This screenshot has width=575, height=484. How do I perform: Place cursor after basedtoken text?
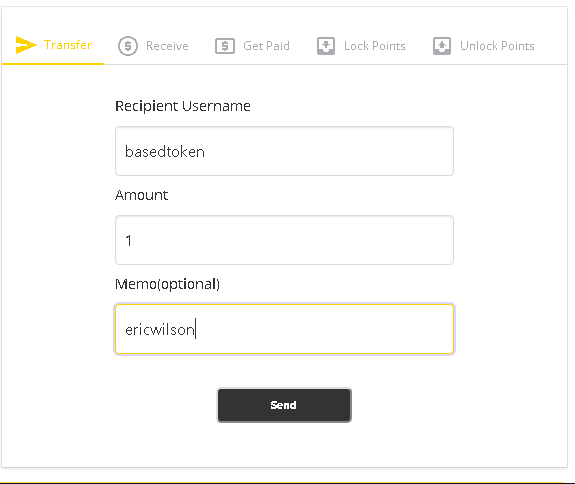tap(205, 152)
